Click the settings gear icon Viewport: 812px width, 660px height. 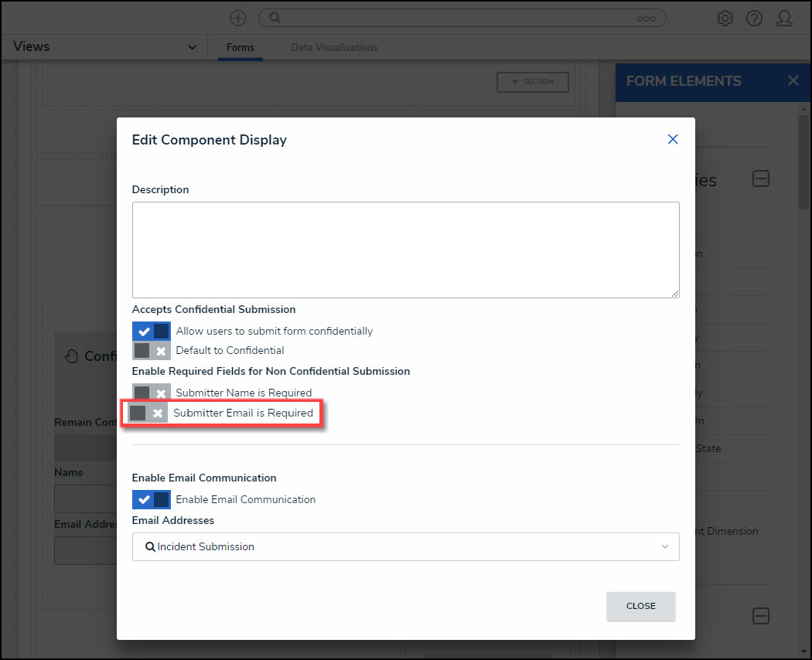click(x=725, y=18)
